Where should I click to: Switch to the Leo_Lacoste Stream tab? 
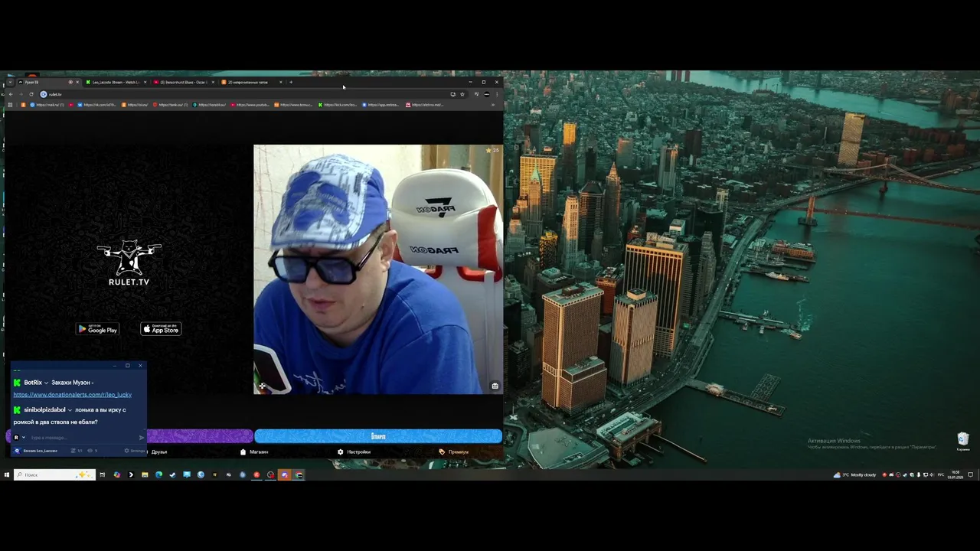tap(115, 82)
